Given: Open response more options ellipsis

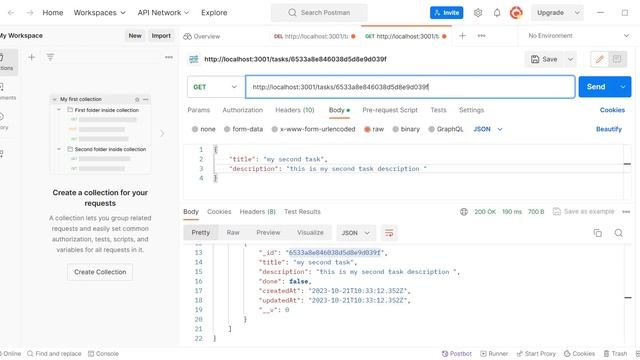Looking at the screenshot, I should (626, 211).
